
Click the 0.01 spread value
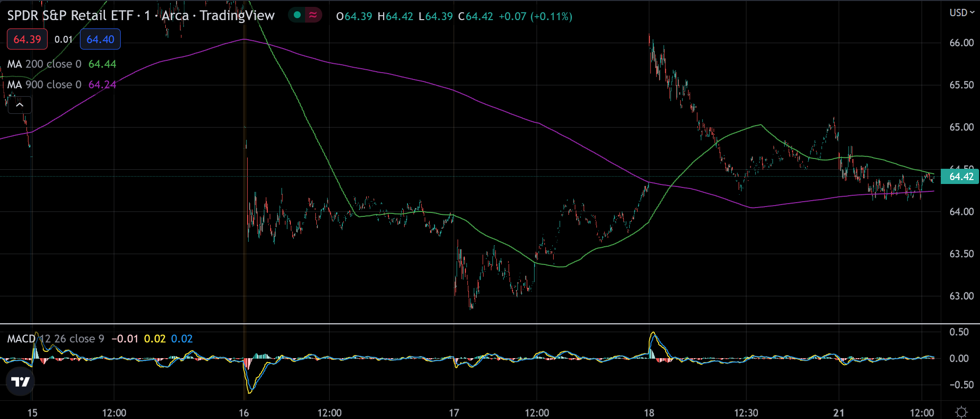[x=63, y=39]
